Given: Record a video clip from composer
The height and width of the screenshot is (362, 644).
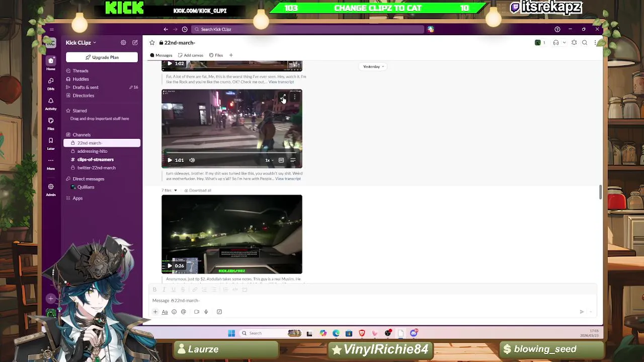Looking at the screenshot, I should point(197,312).
